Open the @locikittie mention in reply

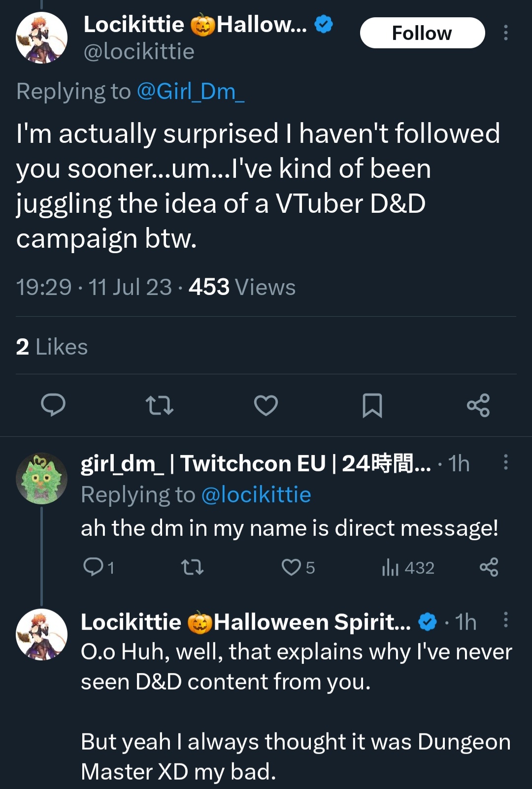pos(256,495)
